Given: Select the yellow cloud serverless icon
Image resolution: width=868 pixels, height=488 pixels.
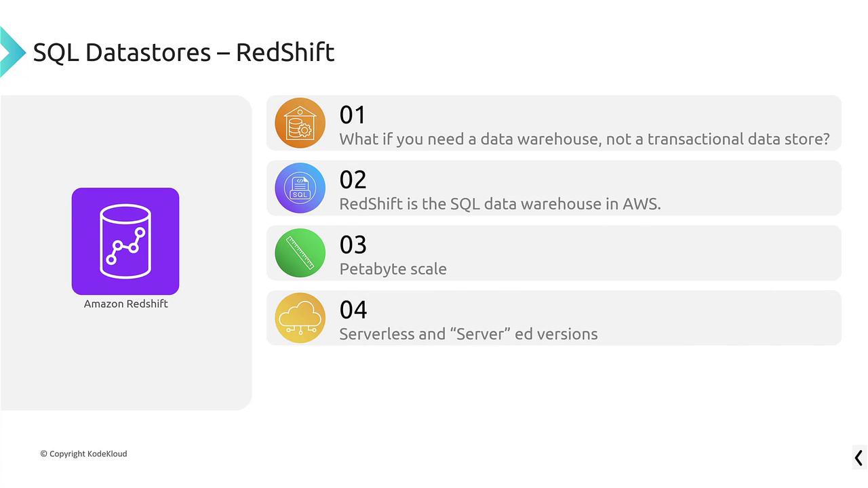Looking at the screenshot, I should click(x=300, y=318).
